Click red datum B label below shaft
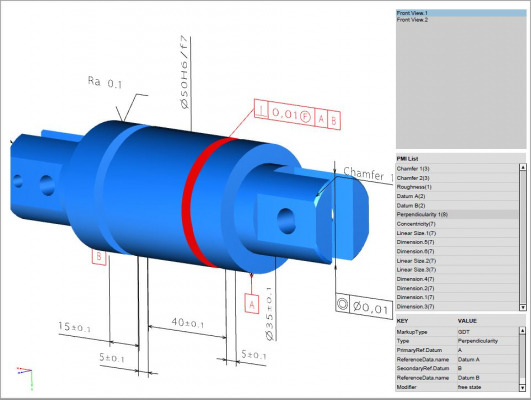The image size is (531, 400). [99, 257]
